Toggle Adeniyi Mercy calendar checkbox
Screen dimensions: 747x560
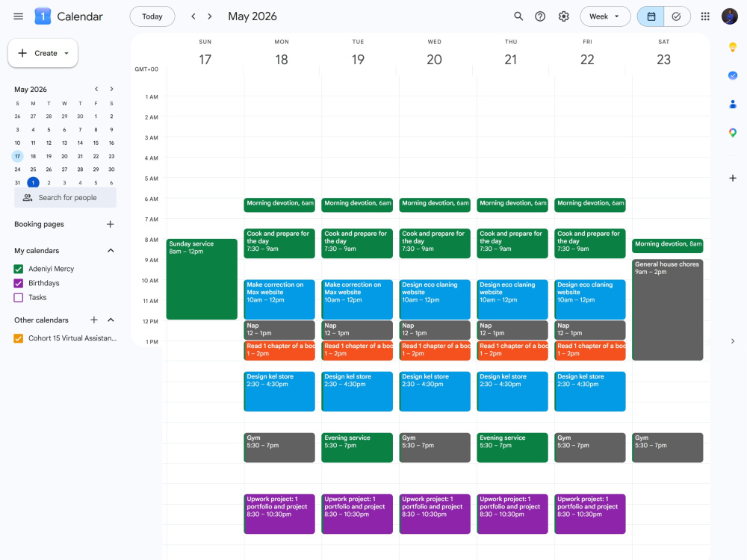click(x=19, y=269)
